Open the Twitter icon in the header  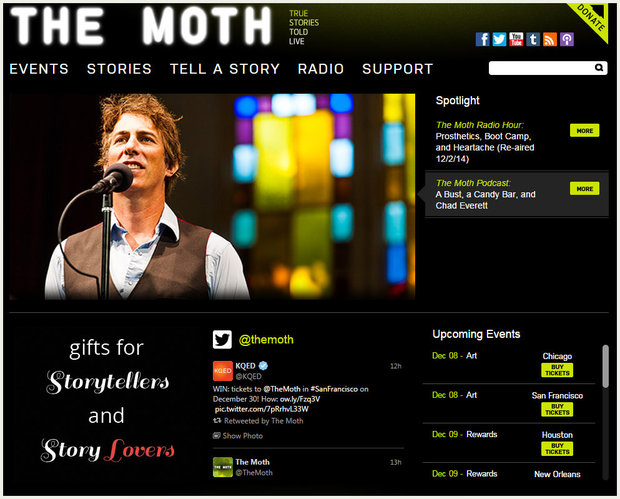[499, 40]
